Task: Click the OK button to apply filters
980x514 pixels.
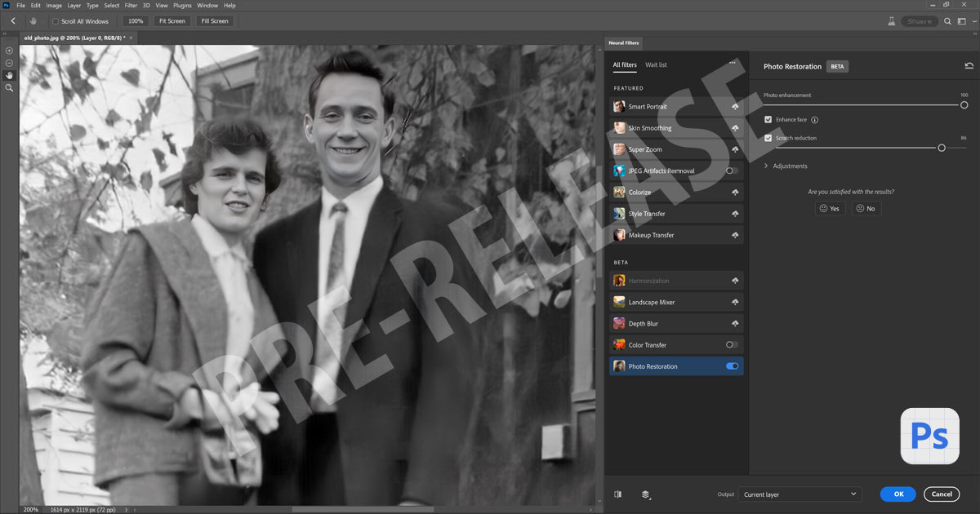Action: click(x=898, y=494)
